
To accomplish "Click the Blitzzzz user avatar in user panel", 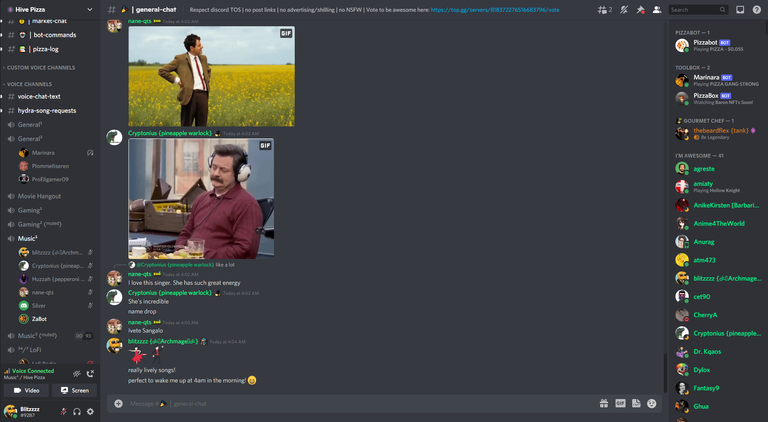I will click(10, 411).
